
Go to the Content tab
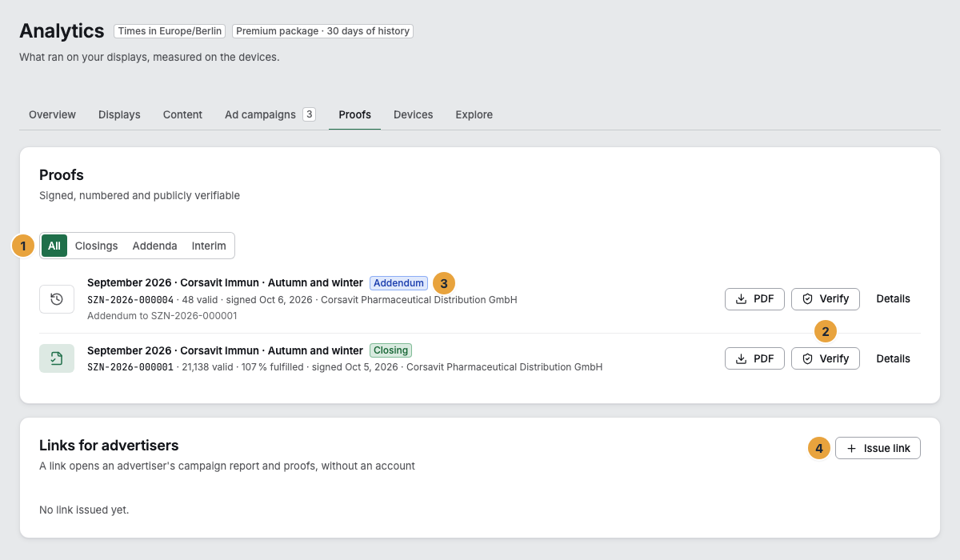click(182, 114)
